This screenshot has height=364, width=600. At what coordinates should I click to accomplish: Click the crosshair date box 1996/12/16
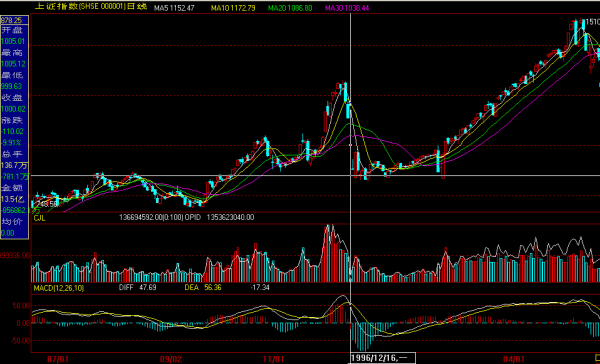382,358
